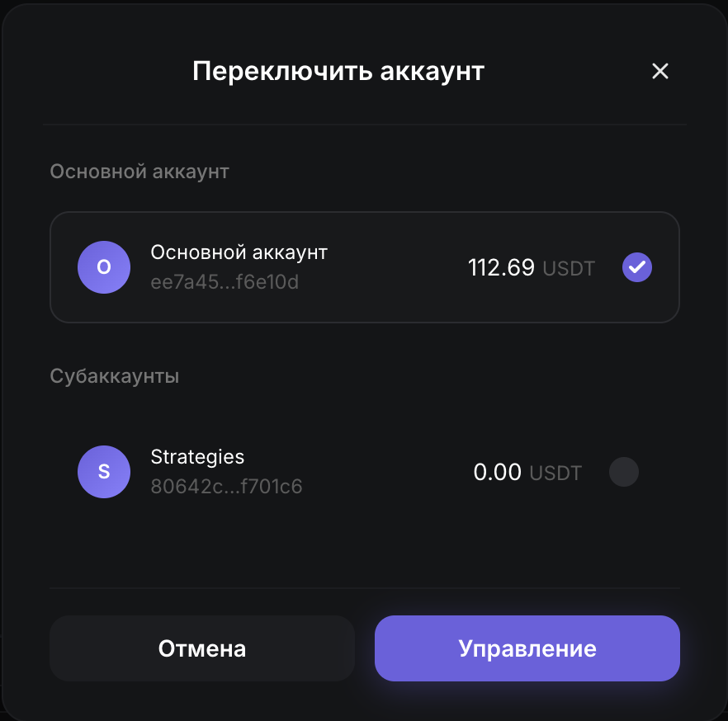
Task: Click the Основной аккаунт account name
Action: 239,252
